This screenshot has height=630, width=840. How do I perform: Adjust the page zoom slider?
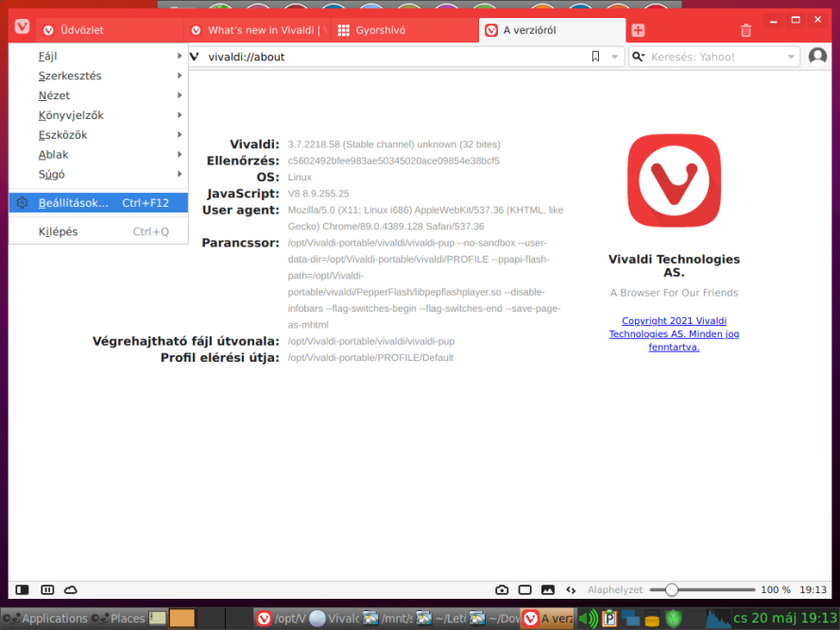(702, 589)
